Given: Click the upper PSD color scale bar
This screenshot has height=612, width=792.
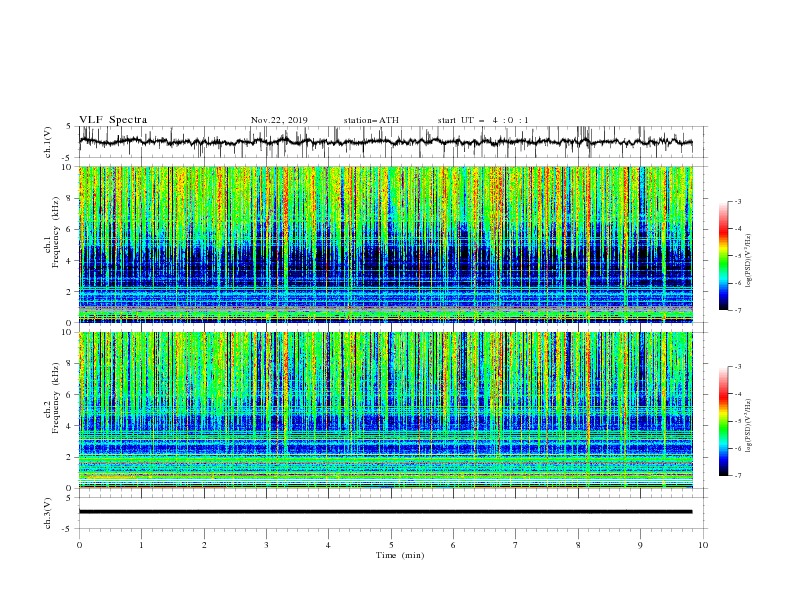Looking at the screenshot, I should coord(723,256).
